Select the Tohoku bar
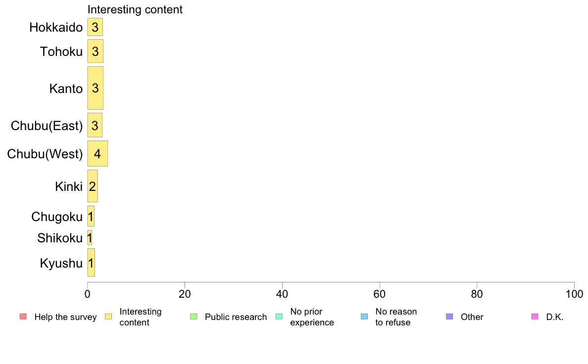The height and width of the screenshot is (364, 588). tap(95, 51)
